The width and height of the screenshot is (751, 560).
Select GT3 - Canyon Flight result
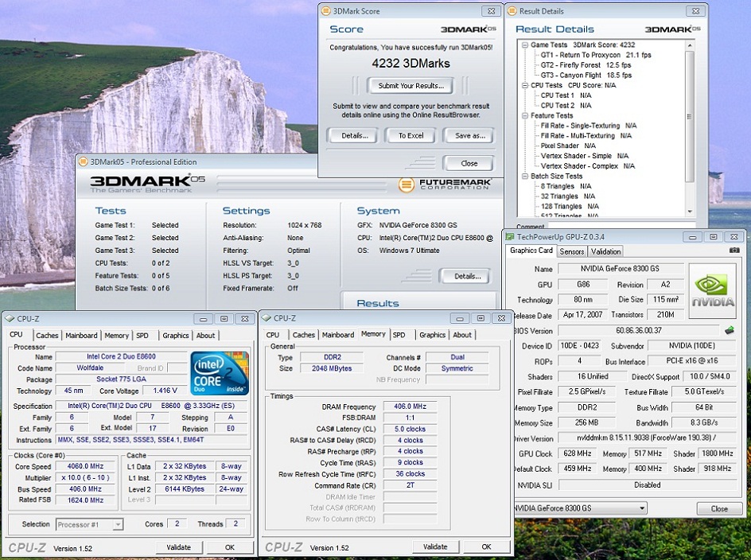tap(586, 76)
